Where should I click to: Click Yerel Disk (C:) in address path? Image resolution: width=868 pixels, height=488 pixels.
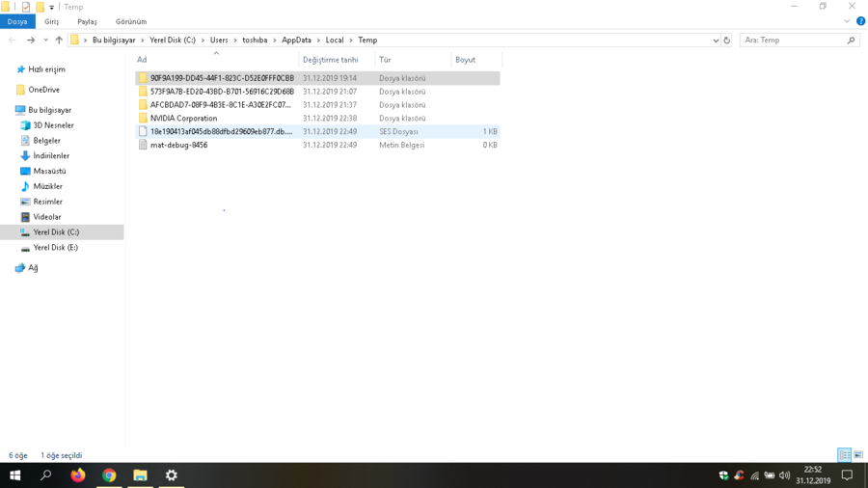click(x=173, y=40)
